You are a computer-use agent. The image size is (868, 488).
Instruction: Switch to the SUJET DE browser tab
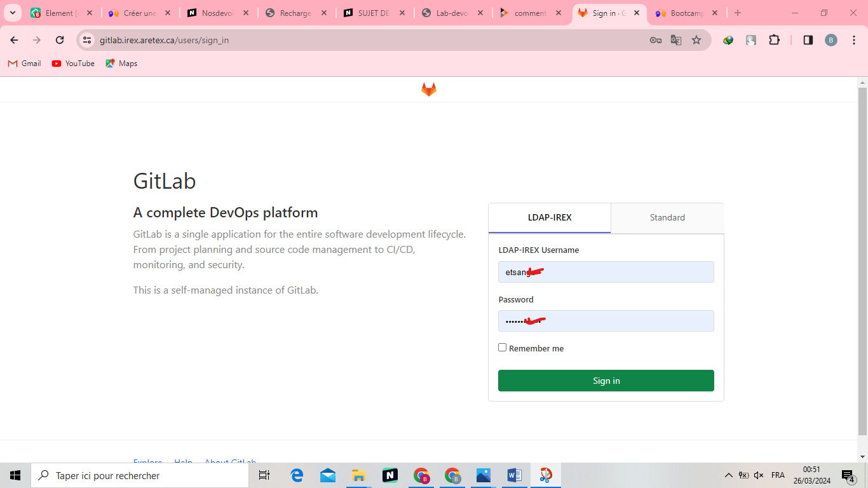point(374,13)
